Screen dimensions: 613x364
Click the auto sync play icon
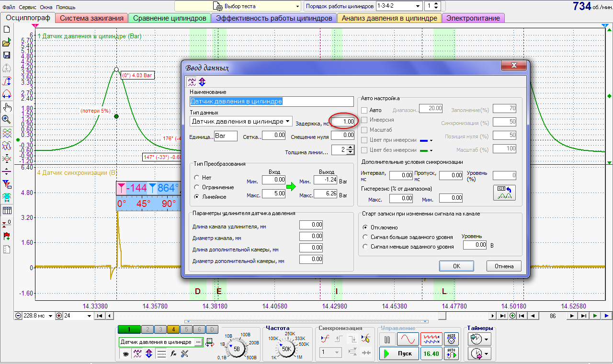[x=451, y=353]
